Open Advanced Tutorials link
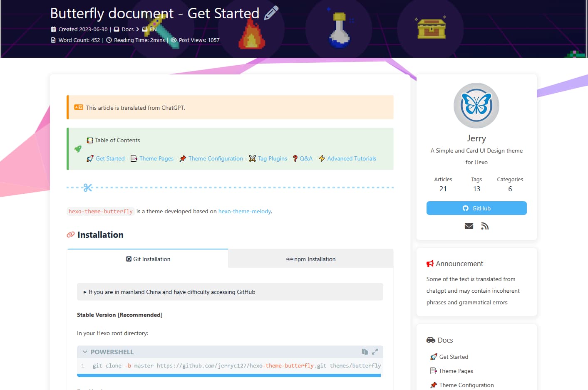Image resolution: width=588 pixels, height=390 pixels. coord(351,158)
